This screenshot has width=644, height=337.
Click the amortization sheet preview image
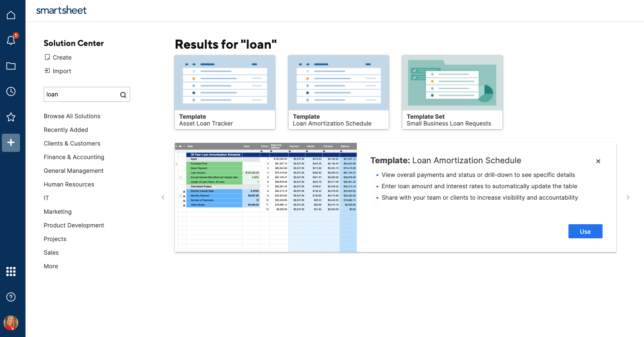point(266,197)
